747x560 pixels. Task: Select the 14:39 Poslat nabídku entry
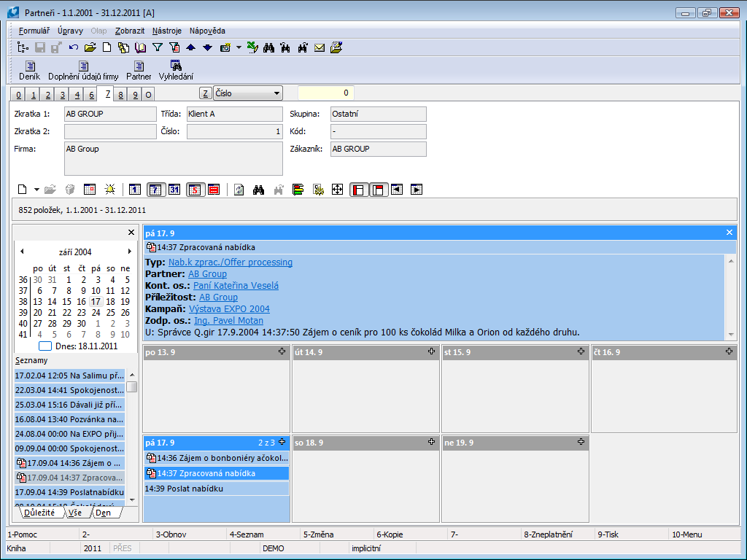click(x=184, y=489)
